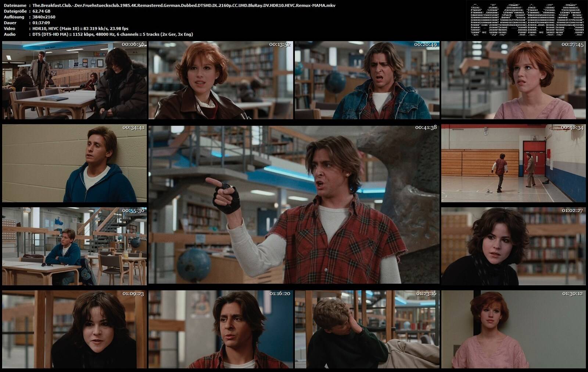Click the thumbnail stamped 00:20:49
Viewport: 588px width, 372px height.
[x=367, y=80]
